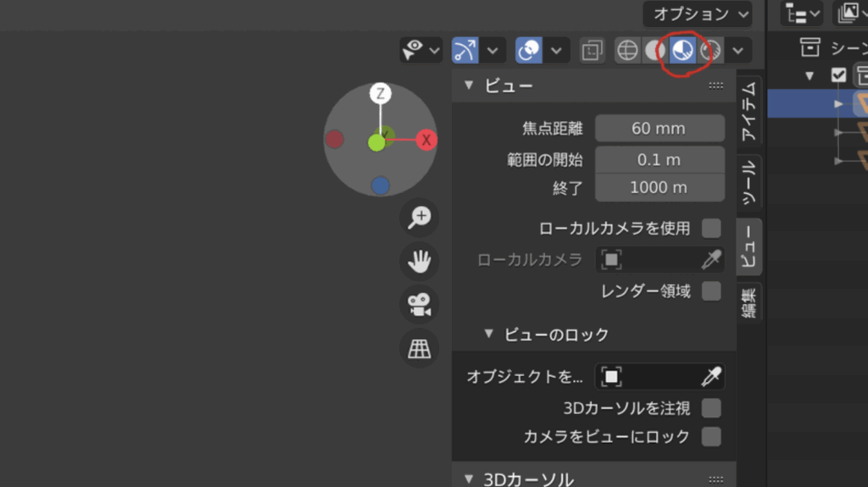868x487 pixels.
Task: Enable レンダー領域 checkbox
Action: [711, 291]
